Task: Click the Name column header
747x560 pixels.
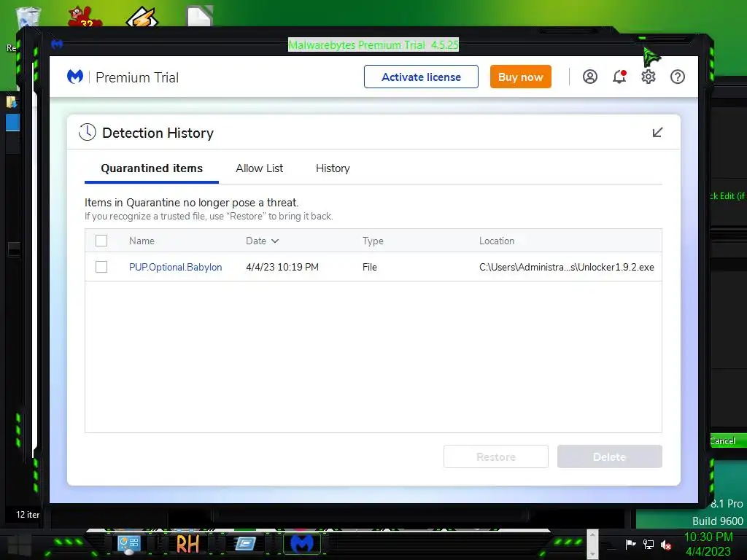Action: (142, 241)
